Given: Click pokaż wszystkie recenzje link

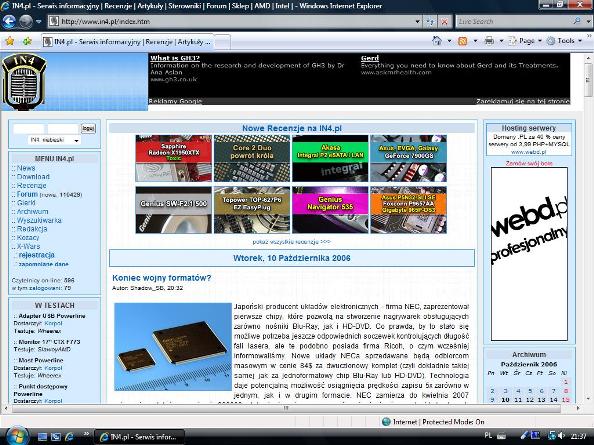Looking at the screenshot, I should [291, 242].
